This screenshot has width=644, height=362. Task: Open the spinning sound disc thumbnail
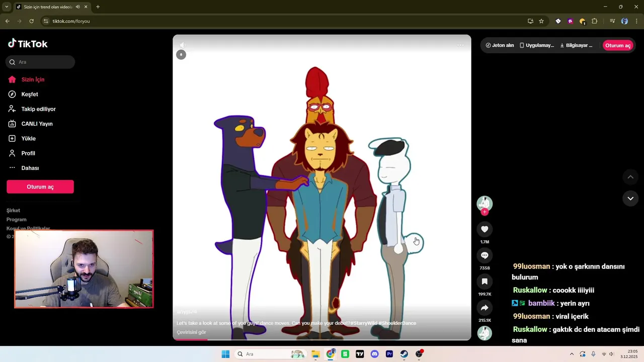tap(485, 333)
